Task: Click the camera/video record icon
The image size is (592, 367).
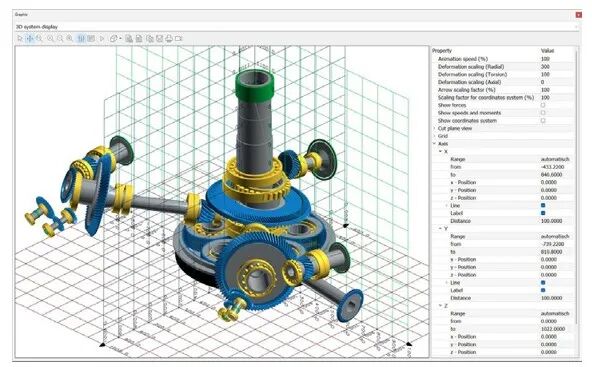Action: (179, 39)
